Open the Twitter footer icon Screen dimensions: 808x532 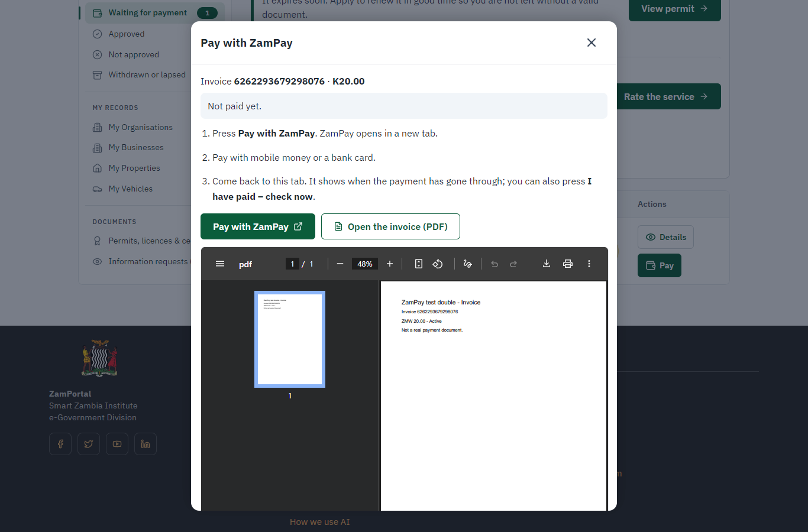point(89,444)
